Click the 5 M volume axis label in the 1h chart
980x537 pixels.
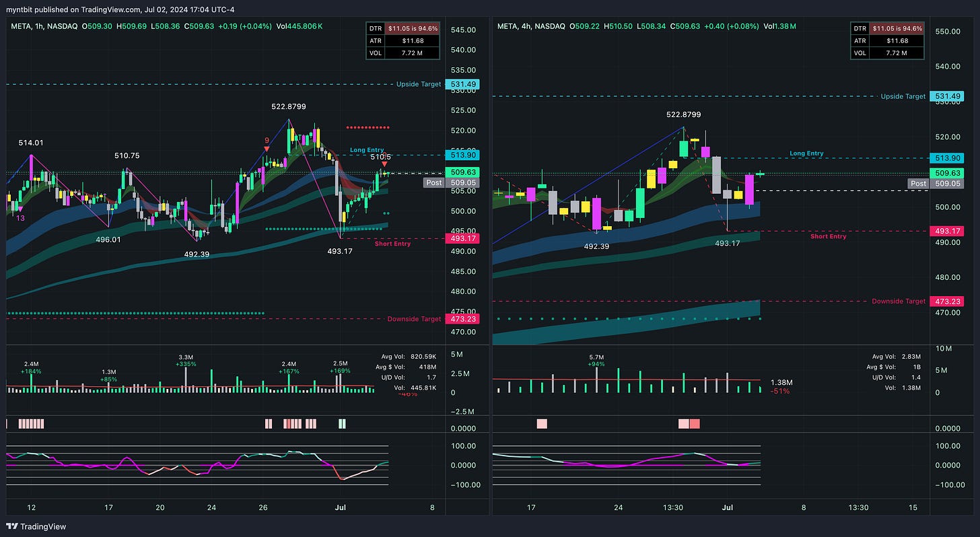coord(456,353)
